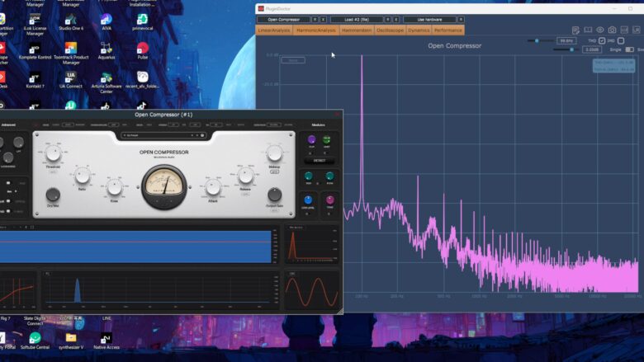Open the Open Compressor plugin selector dropdown
Viewport: 644px width, 362px height.
283,19
